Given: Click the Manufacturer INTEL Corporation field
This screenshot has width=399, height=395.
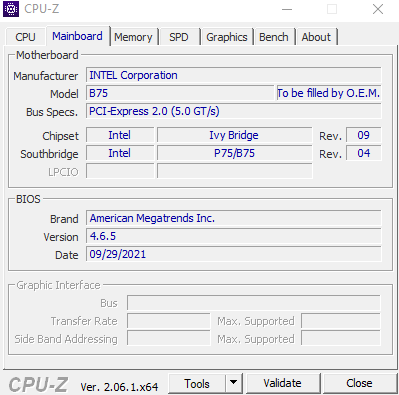Looking at the screenshot, I should coord(233,75).
